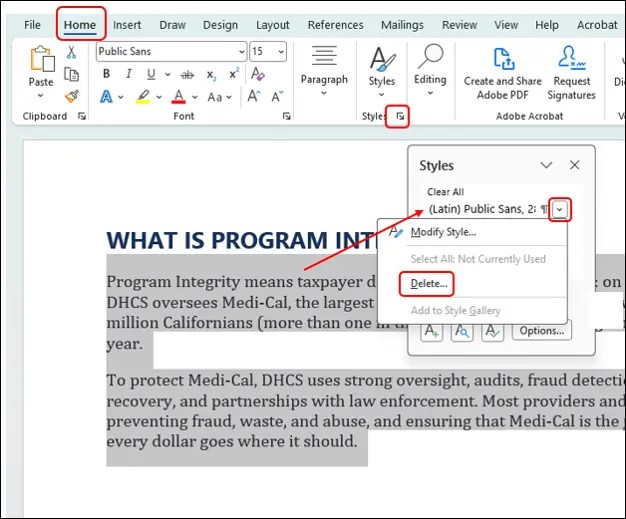Click the Copy icon
Screen dimensions: 626x519
(71, 74)
